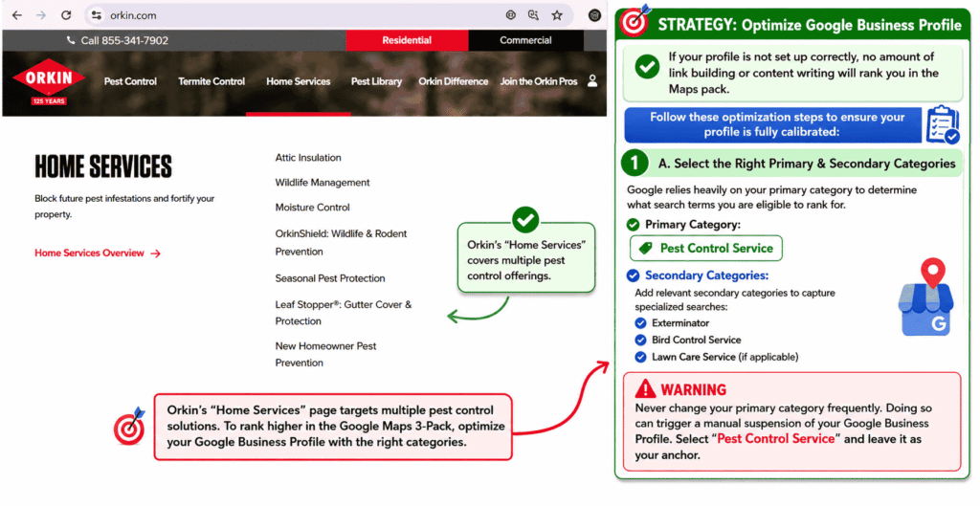This screenshot has height=506, width=980.
Task: Click the Bird Control Service category
Action: click(697, 340)
